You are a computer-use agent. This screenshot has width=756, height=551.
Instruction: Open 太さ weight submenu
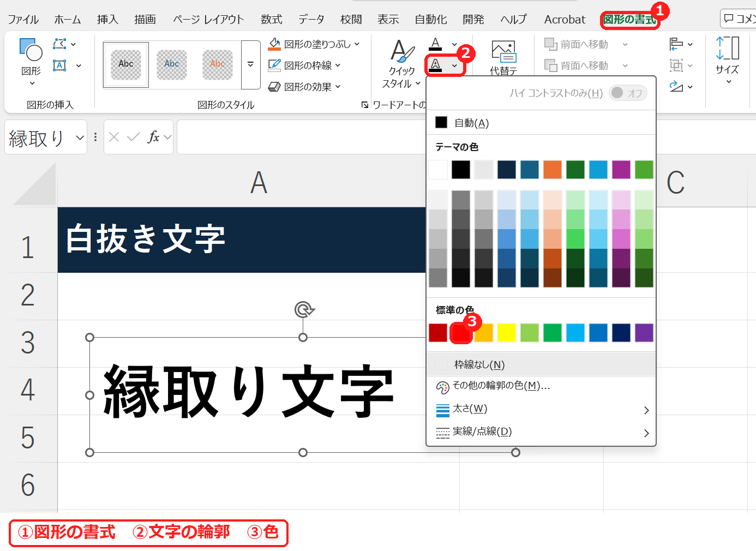pyautogui.click(x=541, y=409)
